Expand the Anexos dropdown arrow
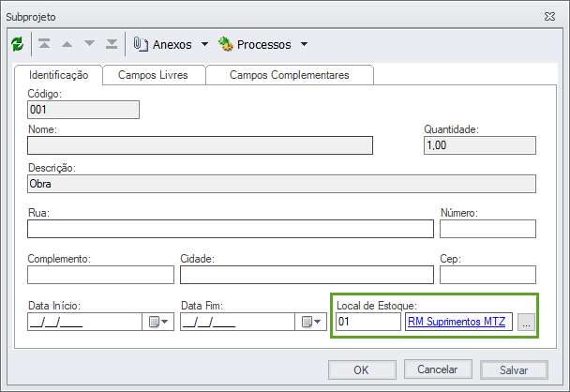The height and width of the screenshot is (392, 570). (x=204, y=44)
